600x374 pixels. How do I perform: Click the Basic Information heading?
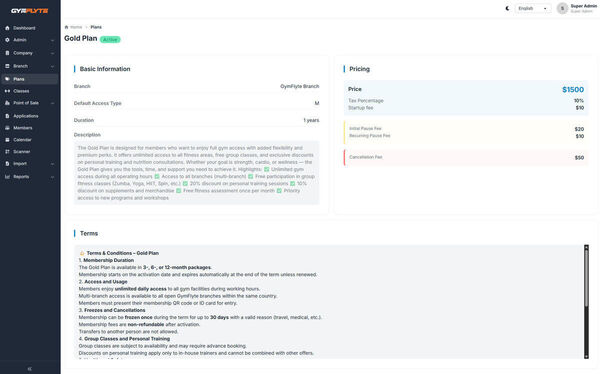coord(105,69)
